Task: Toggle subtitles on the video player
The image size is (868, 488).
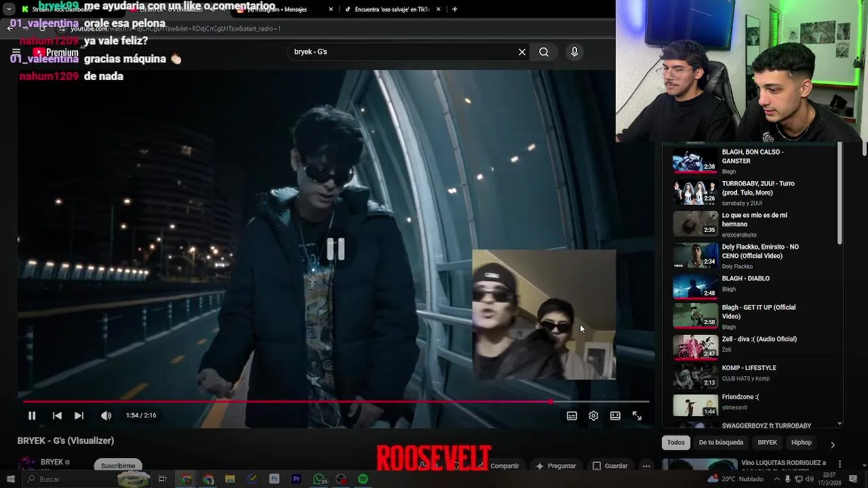Action: (572, 415)
